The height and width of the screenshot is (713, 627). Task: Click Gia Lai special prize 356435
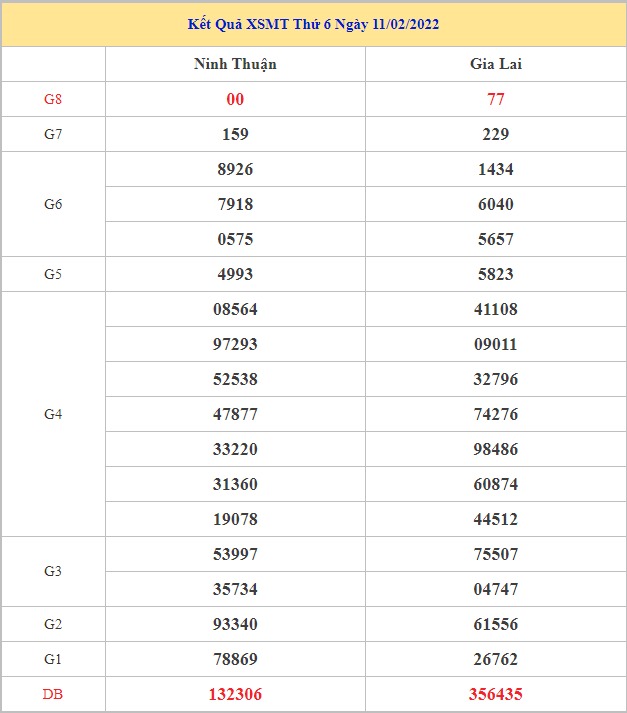click(496, 694)
